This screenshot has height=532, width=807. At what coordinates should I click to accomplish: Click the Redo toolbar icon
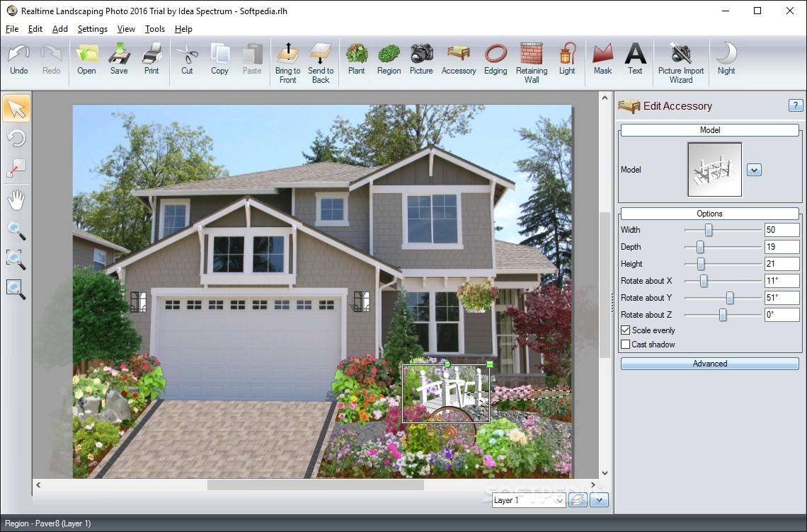tap(52, 59)
